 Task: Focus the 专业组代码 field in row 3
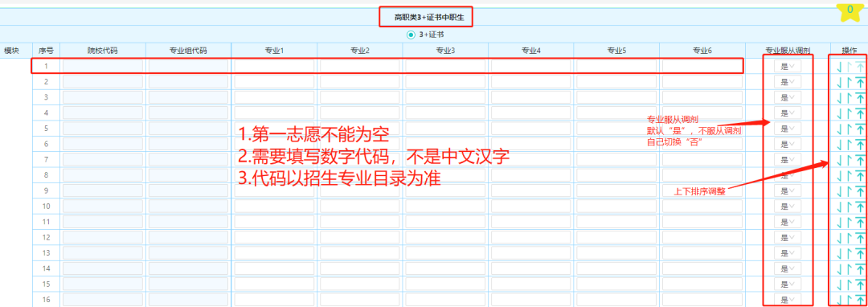[188, 97]
